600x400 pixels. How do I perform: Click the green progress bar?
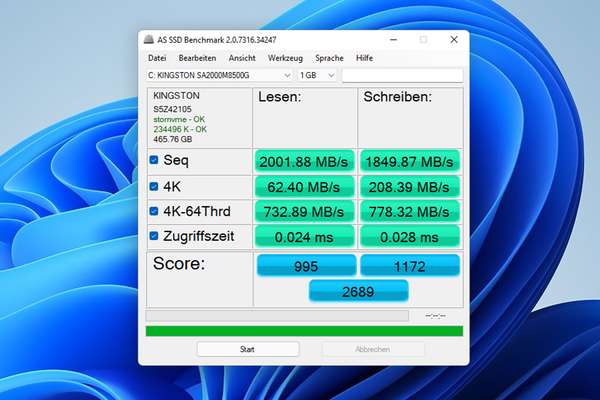coord(304,331)
